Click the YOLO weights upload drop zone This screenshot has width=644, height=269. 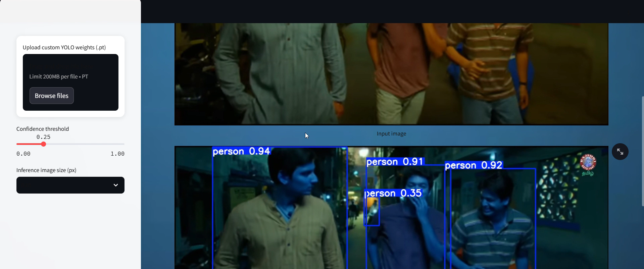pos(70,82)
